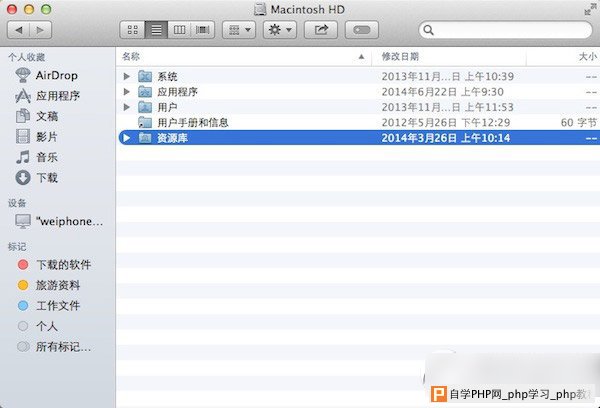Viewport: 600px width, 408px height.
Task: Click the 用户手册和信息 alias icon
Action: 145,122
